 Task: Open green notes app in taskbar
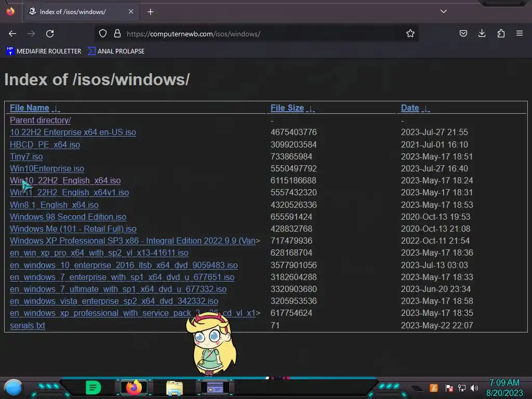tap(94, 388)
